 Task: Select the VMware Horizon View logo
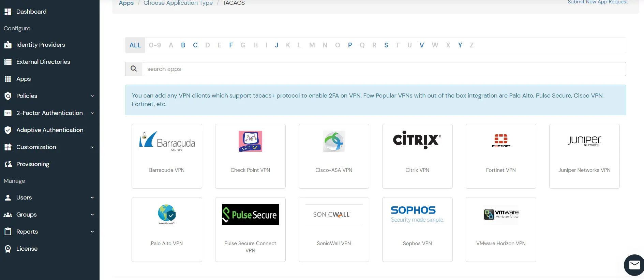pos(501,215)
